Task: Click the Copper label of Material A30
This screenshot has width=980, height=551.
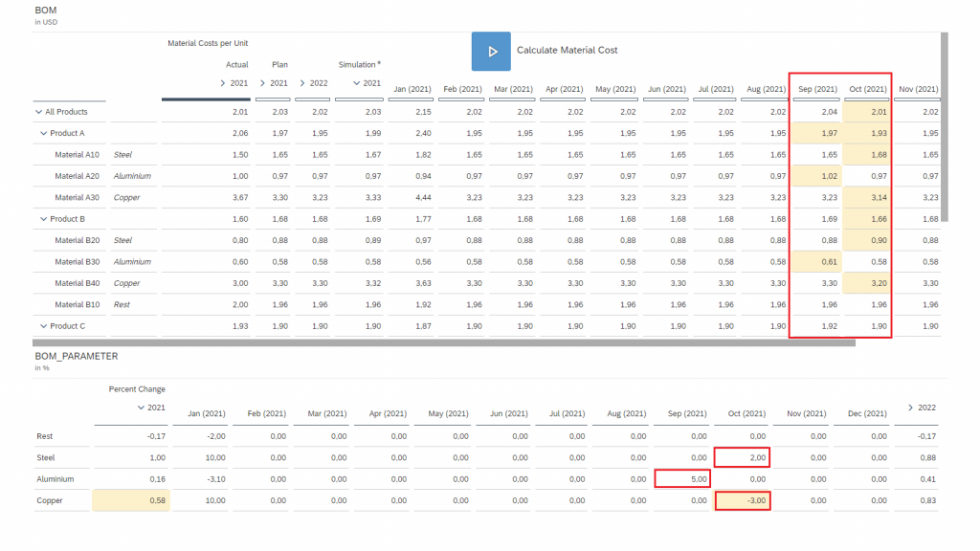Action: point(127,197)
